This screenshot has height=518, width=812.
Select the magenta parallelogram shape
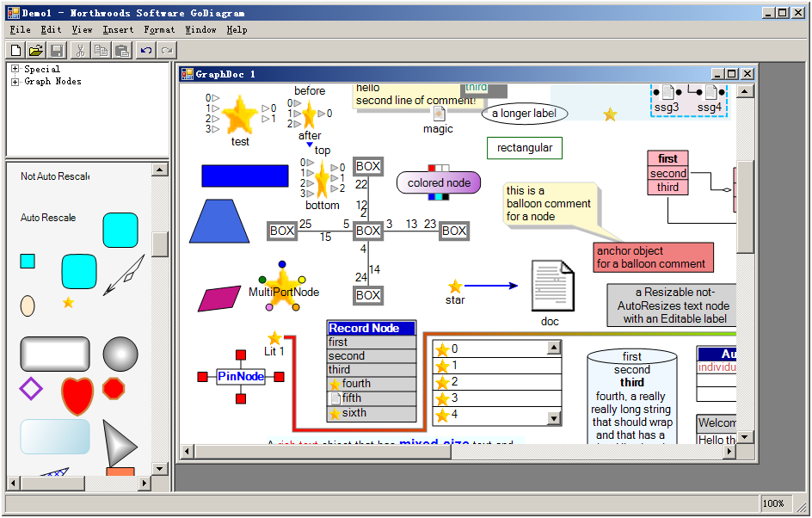(x=219, y=299)
